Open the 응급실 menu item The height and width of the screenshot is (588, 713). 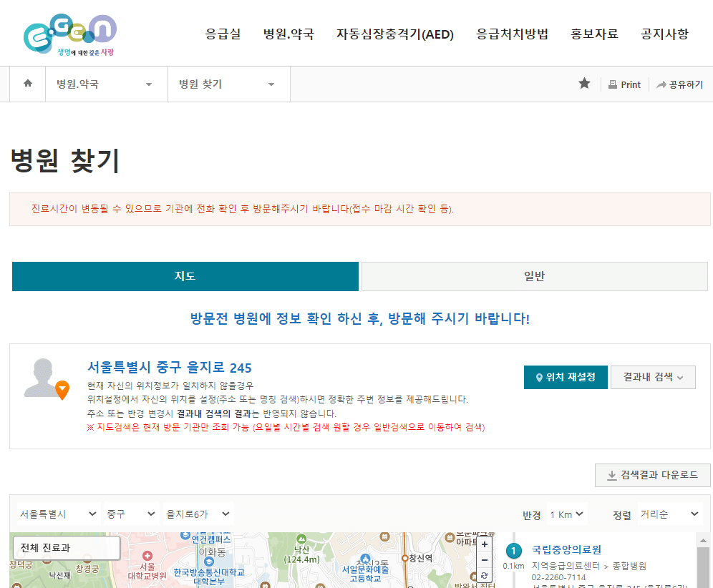point(223,33)
